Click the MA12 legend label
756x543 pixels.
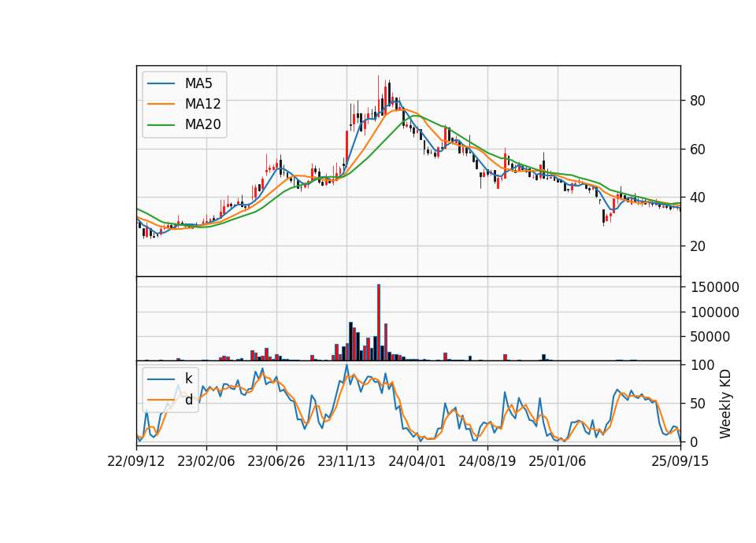click(x=202, y=104)
